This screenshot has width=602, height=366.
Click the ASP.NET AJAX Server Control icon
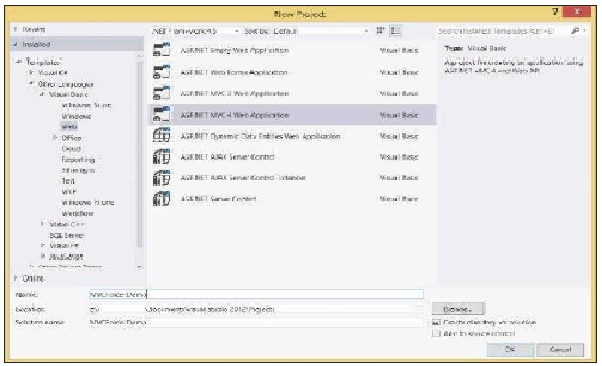coord(161,157)
